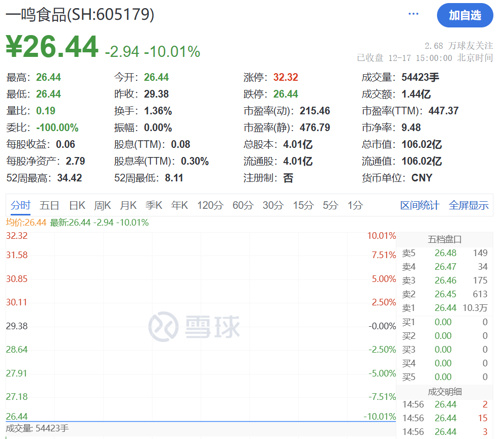Click the 2.68 万球友关注 text
500x439 pixels.
click(x=458, y=46)
